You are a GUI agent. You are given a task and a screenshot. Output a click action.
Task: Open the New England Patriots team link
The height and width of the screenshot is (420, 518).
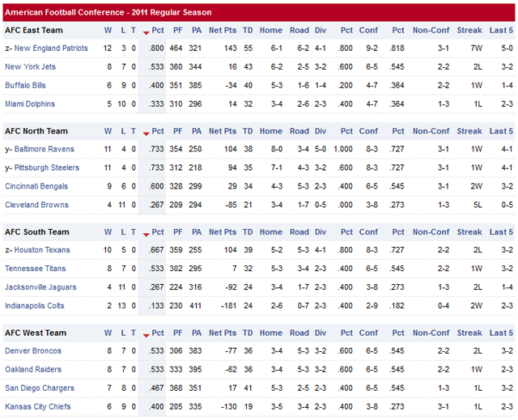[51, 49]
